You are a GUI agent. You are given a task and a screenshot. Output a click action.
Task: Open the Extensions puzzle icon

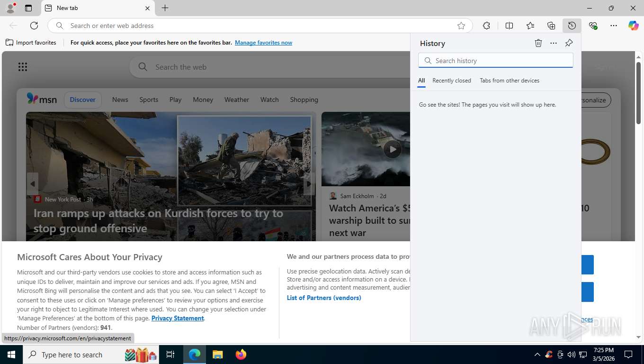click(x=486, y=26)
